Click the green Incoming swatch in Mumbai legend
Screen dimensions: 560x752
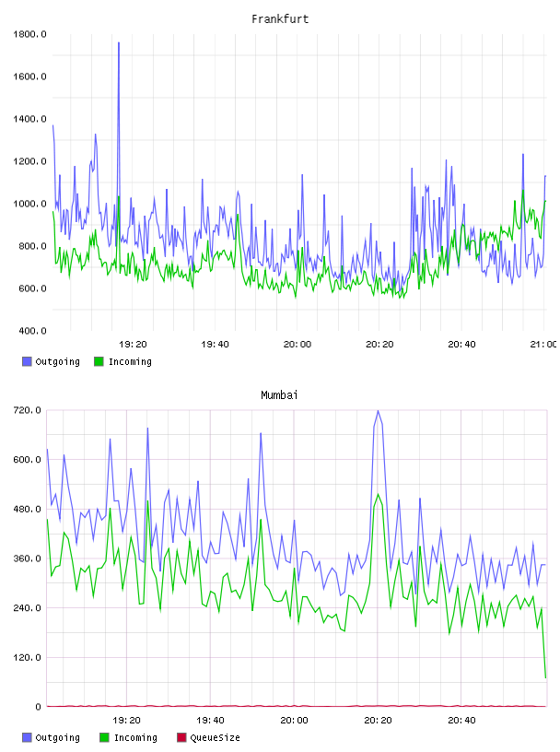[x=104, y=737]
